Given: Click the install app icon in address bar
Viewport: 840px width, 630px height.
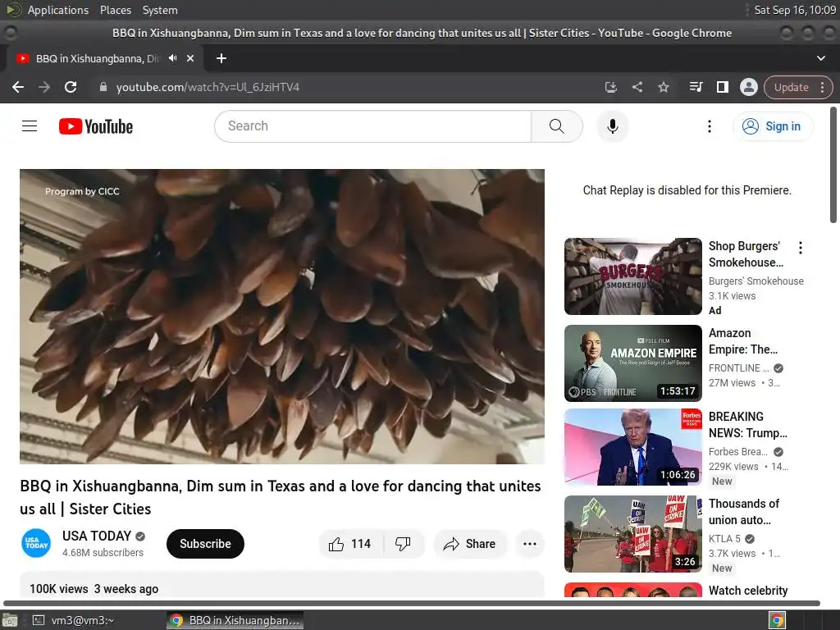Looking at the screenshot, I should [610, 87].
